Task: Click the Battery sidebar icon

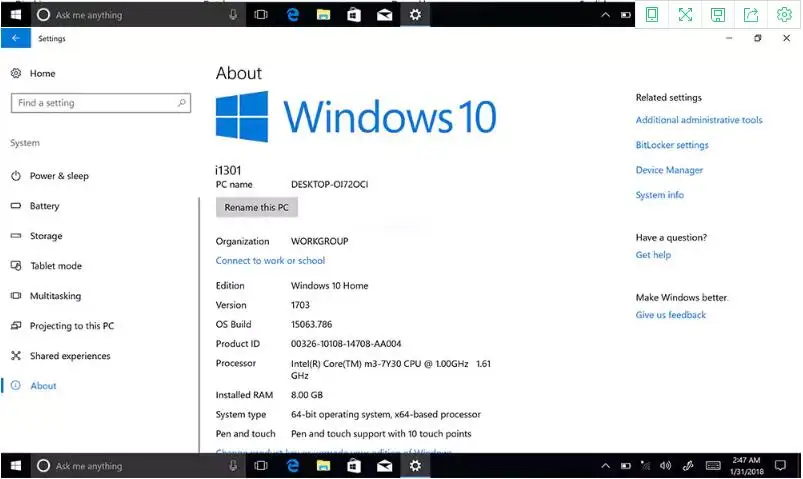Action: point(16,205)
